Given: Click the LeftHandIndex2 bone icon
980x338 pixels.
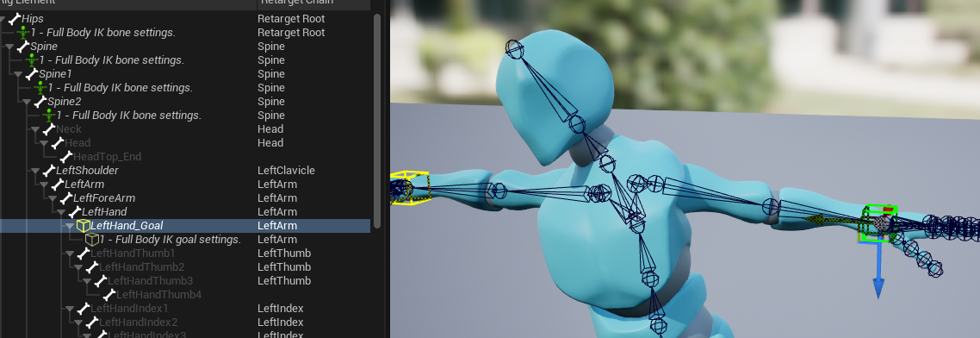Looking at the screenshot, I should pos(92,322).
